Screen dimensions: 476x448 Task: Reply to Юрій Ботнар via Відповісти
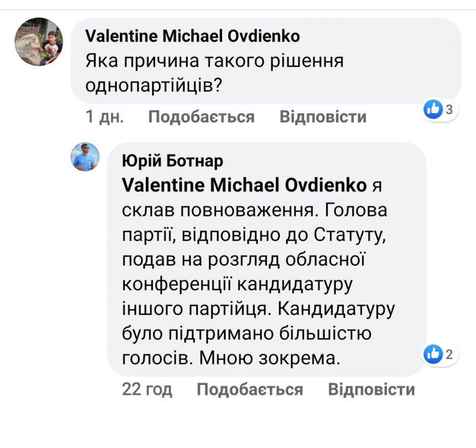coord(372,390)
